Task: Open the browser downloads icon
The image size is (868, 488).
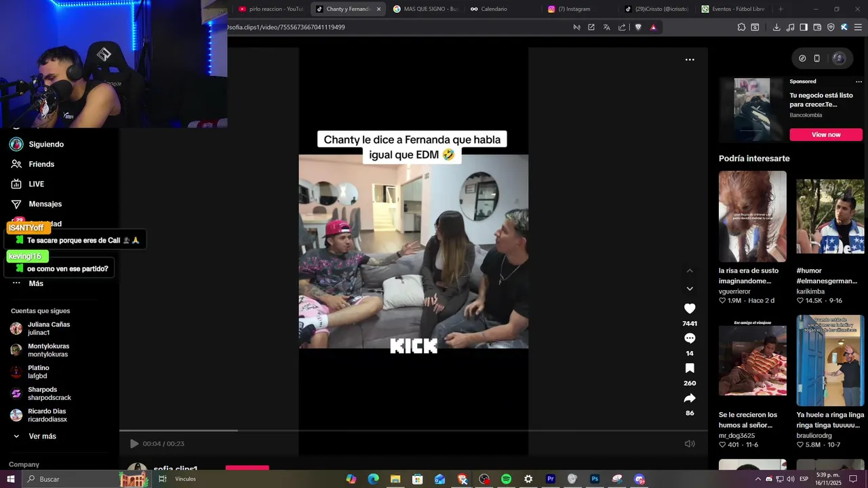Action: tap(776, 27)
